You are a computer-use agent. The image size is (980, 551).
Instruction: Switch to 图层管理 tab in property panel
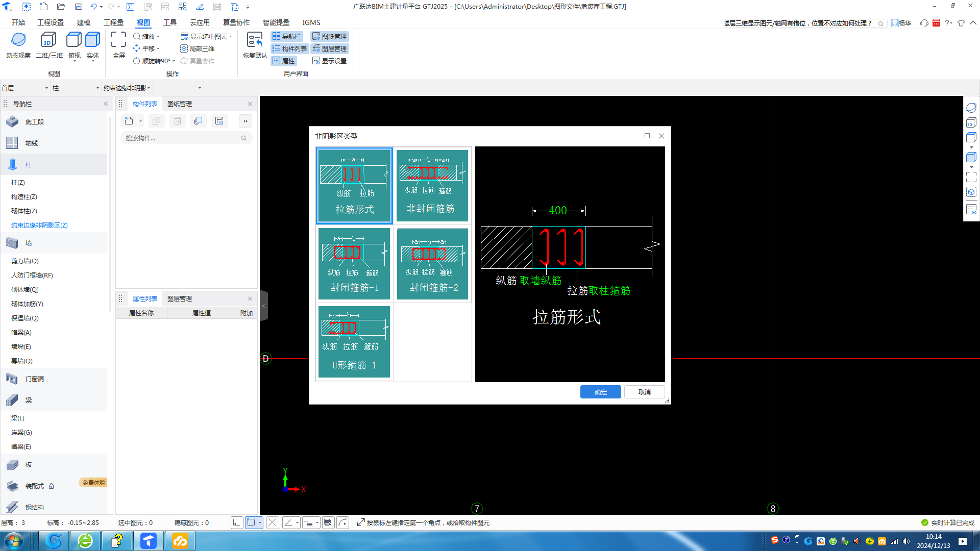pyautogui.click(x=180, y=299)
